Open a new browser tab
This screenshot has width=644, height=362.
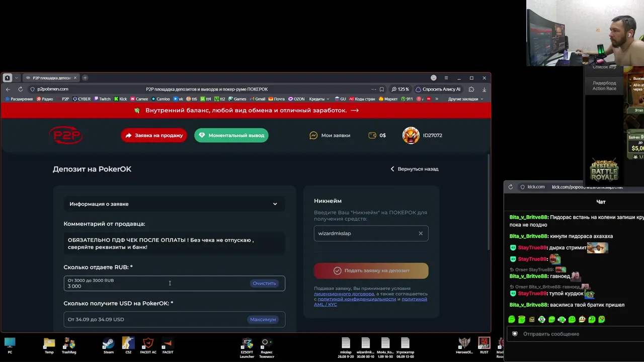click(x=85, y=78)
